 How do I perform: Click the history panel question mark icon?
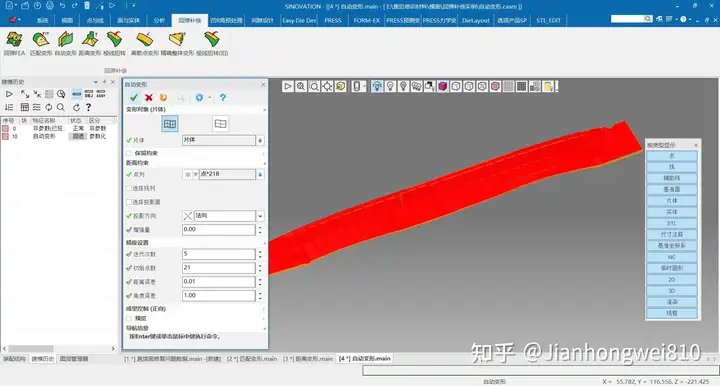tap(89, 107)
